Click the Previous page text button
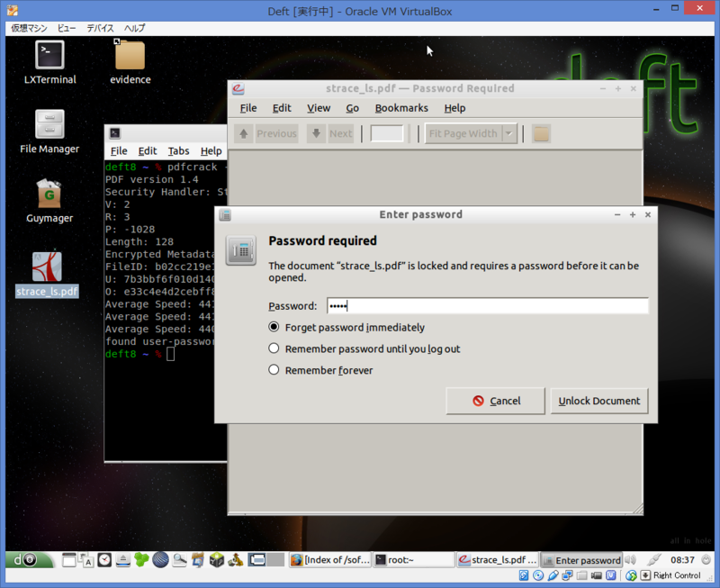The image size is (720, 588). [x=276, y=133]
